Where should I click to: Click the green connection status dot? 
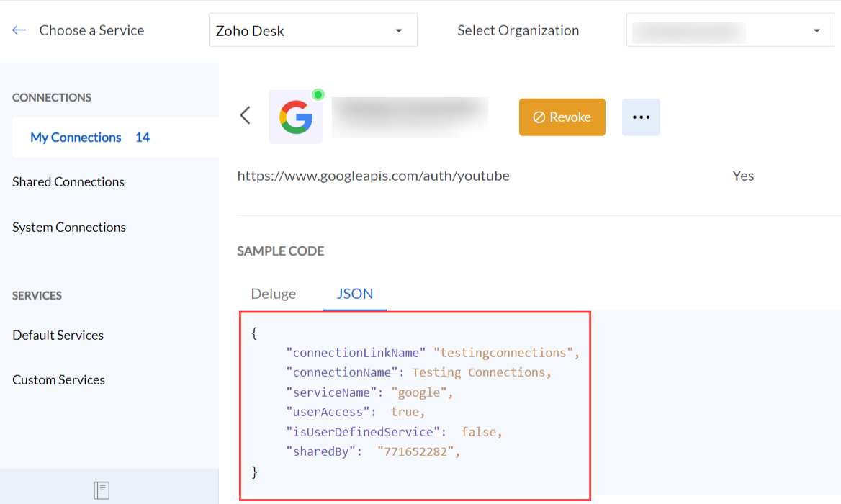[318, 94]
